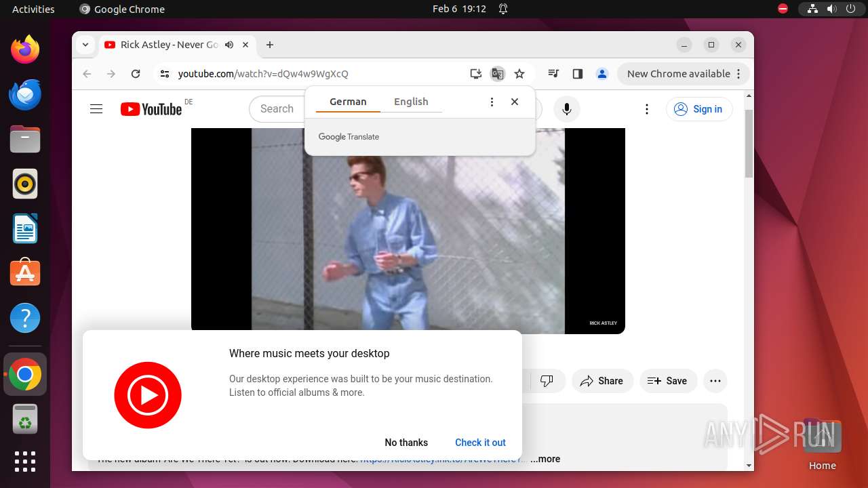Open the Chrome profile avatar icon

click(x=601, y=74)
